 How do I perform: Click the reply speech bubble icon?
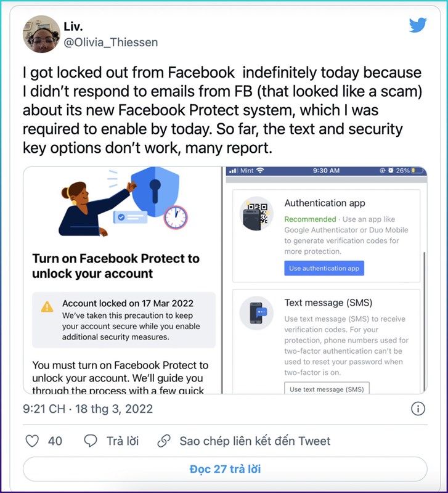pyautogui.click(x=90, y=441)
